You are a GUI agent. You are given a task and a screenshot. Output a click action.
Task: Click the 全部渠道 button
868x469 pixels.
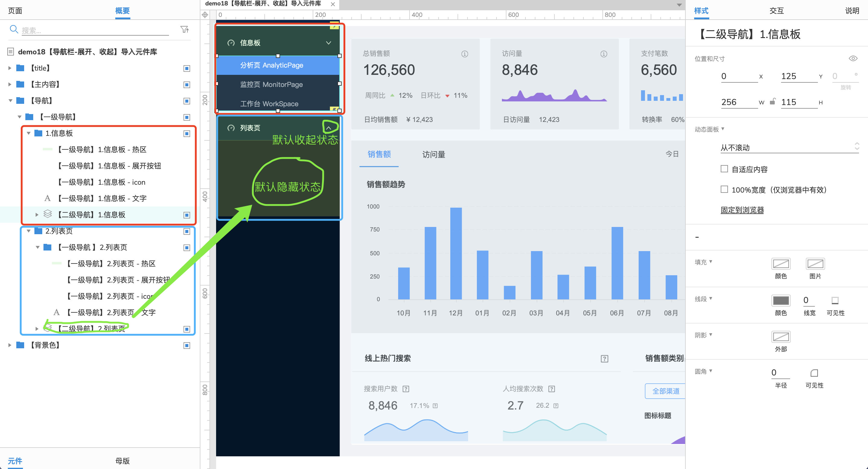[665, 391]
